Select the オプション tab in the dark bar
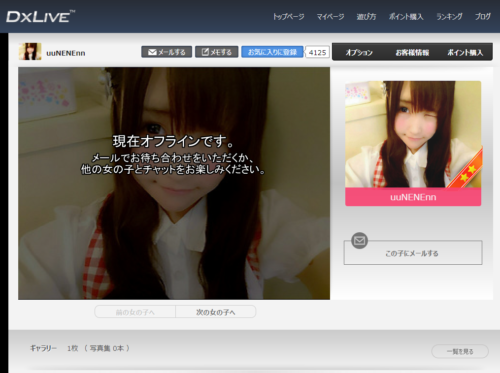 359,52
